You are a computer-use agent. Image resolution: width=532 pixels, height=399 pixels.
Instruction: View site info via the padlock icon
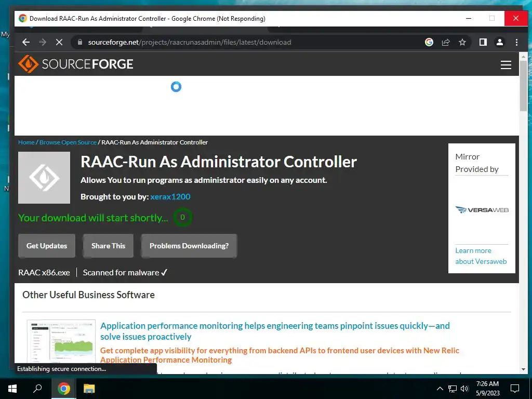(80, 42)
